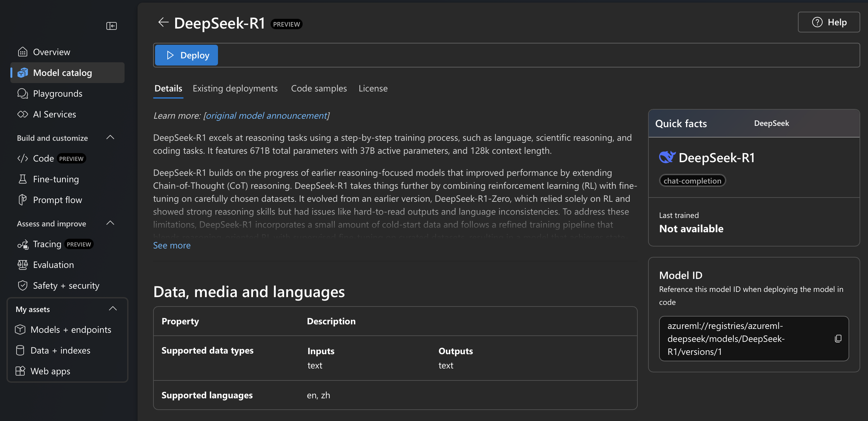Expand description with See more
This screenshot has width=868, height=421.
[172, 245]
